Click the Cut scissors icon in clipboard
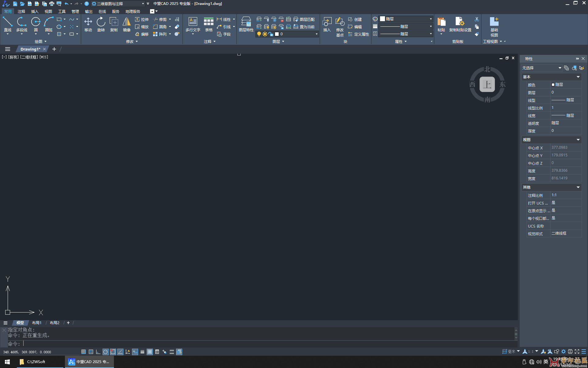 pos(477,19)
